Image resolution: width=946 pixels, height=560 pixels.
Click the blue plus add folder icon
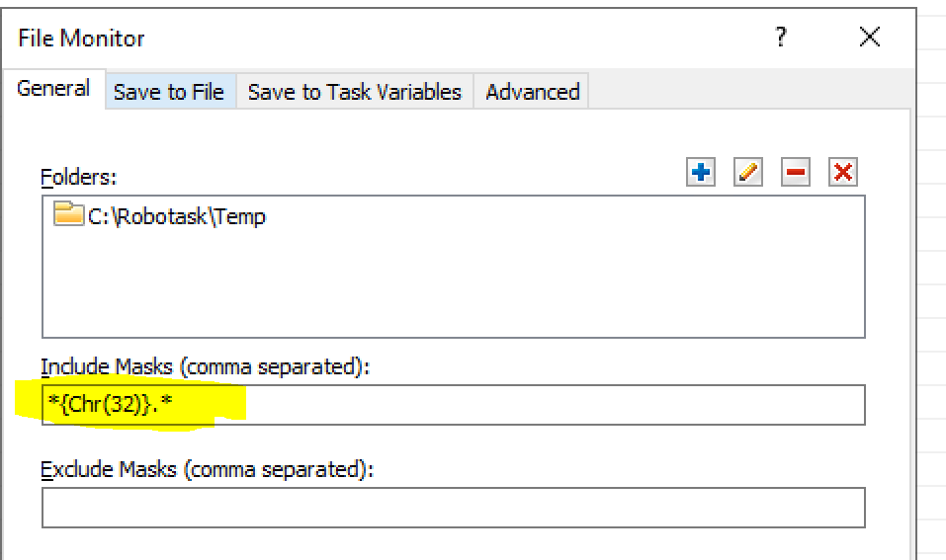[701, 173]
